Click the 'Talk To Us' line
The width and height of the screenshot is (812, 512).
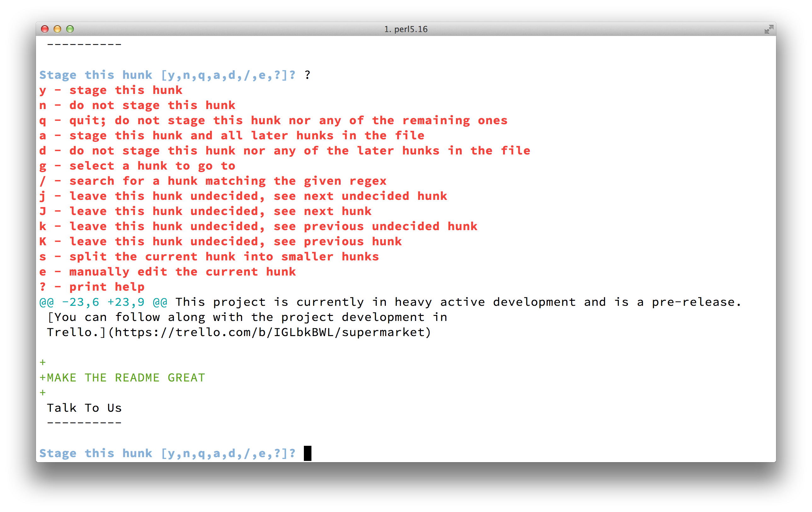[84, 408]
